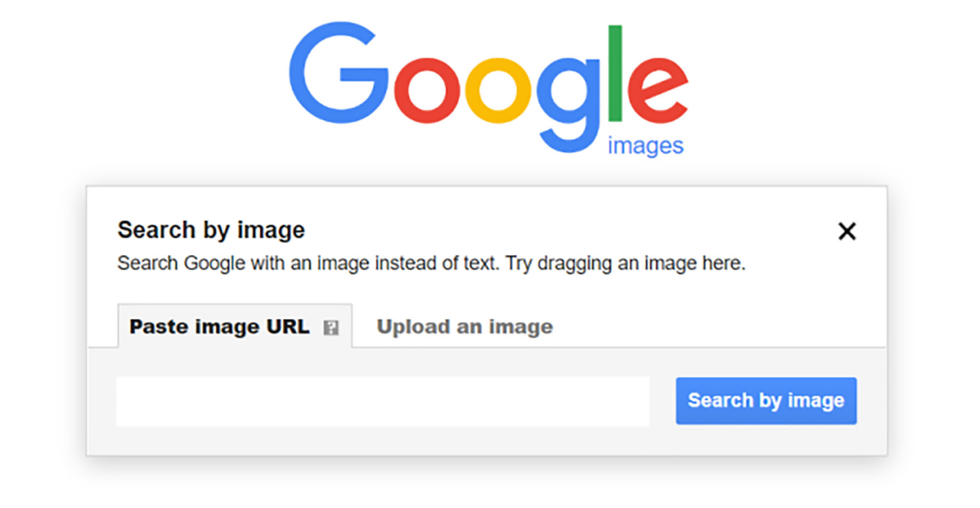The image size is (980, 508).
Task: Click the bold Search by image heading
Action: (x=211, y=230)
